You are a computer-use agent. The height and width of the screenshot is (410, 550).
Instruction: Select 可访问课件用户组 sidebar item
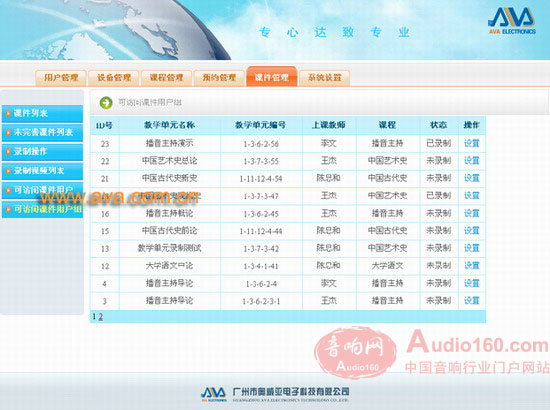coord(42,209)
